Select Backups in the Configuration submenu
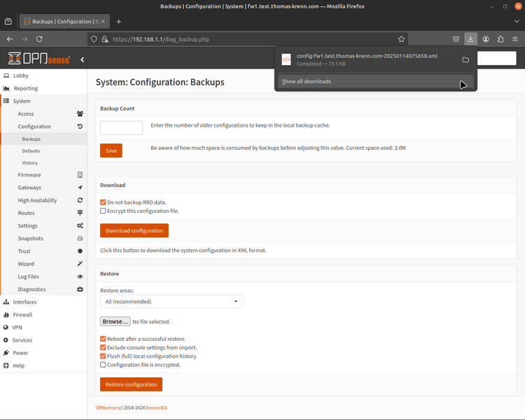 43,139
